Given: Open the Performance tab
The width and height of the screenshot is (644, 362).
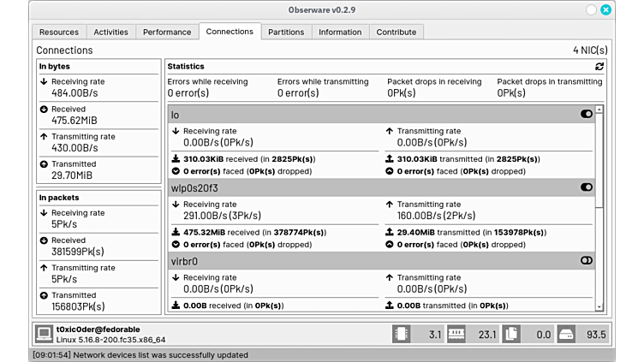Looking at the screenshot, I should click(x=167, y=32).
